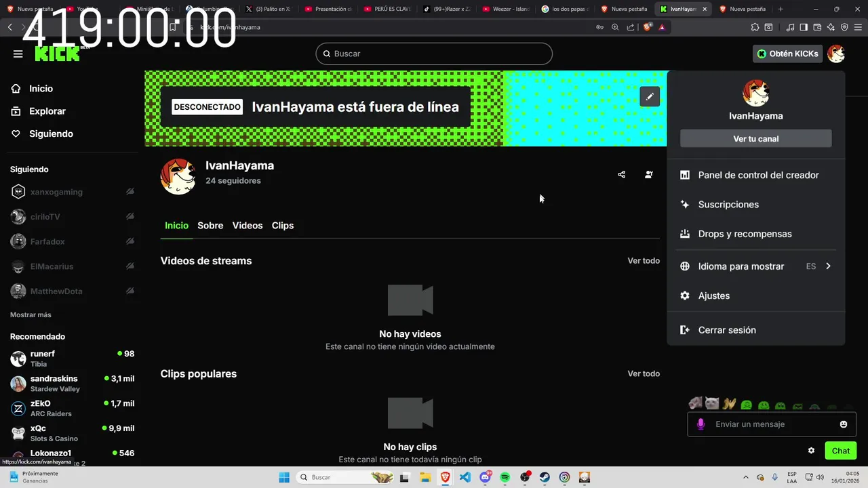Toggle notifications for MatthewDota
Screen dimensions: 868x488
point(130,291)
